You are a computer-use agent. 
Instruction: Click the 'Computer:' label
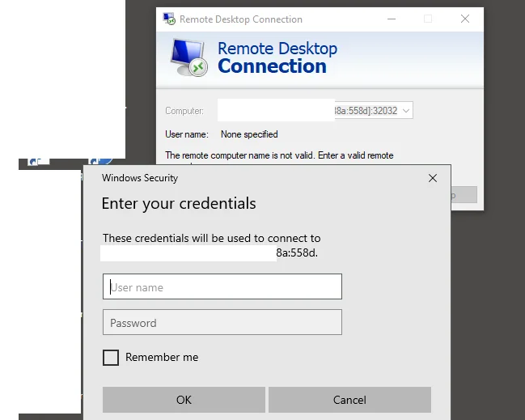click(184, 111)
